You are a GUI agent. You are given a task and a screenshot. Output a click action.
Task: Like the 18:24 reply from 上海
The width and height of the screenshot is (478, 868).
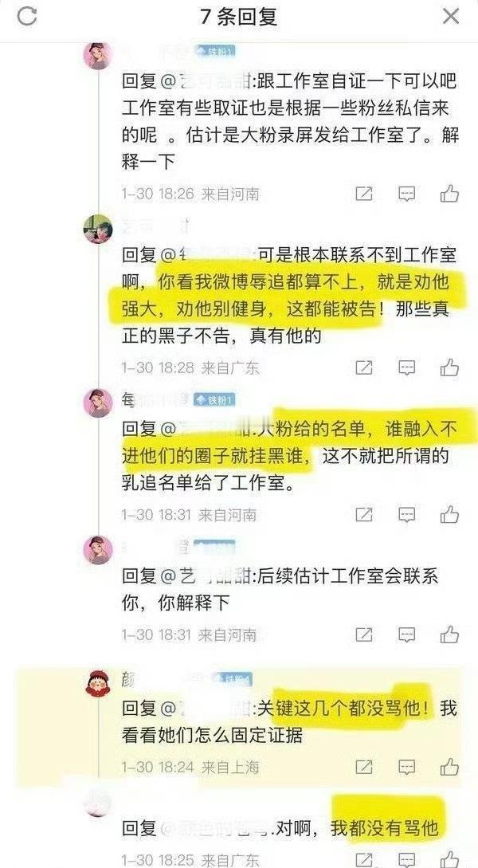click(x=449, y=767)
